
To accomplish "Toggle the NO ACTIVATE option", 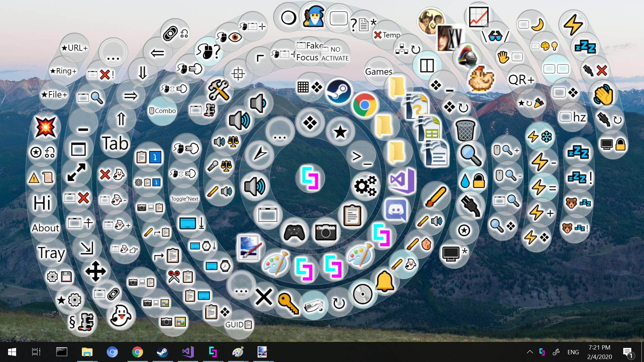I will (334, 53).
